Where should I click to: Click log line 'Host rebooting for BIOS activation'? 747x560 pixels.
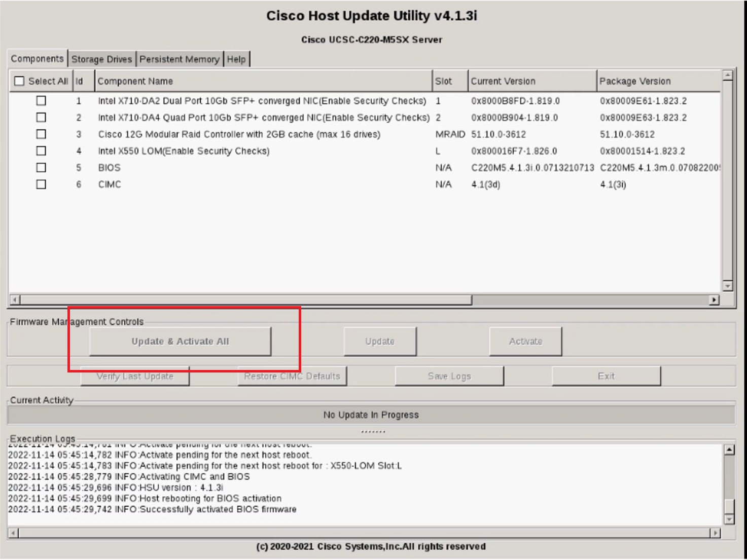[145, 499]
